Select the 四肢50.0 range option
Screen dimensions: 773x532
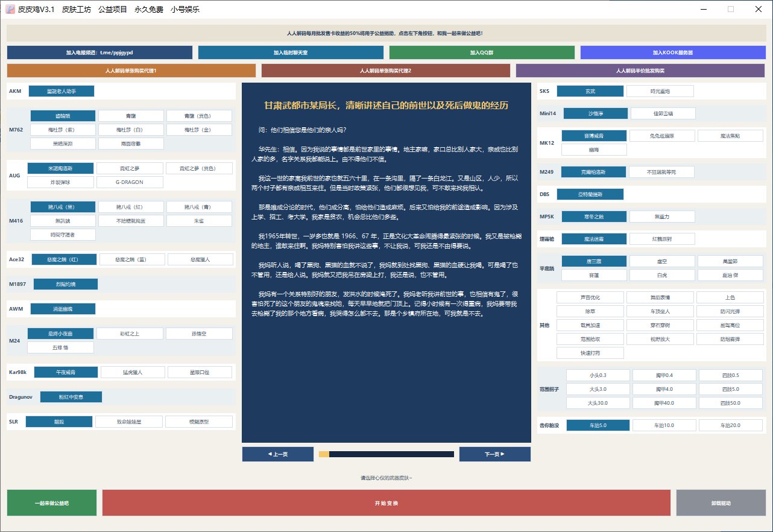730,403
